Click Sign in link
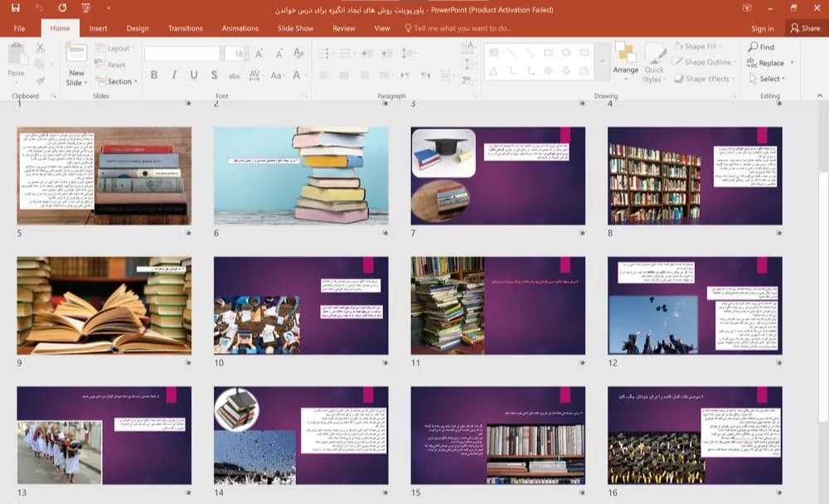 click(x=763, y=28)
